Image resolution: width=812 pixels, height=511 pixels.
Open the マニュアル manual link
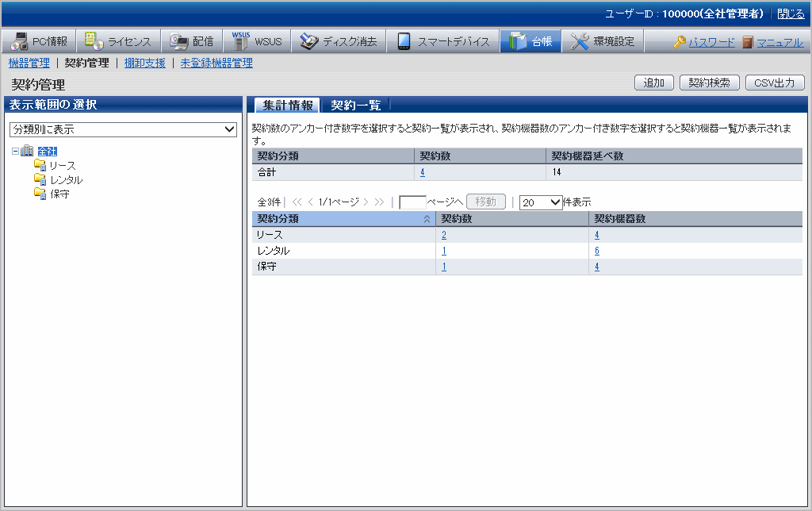coord(779,43)
